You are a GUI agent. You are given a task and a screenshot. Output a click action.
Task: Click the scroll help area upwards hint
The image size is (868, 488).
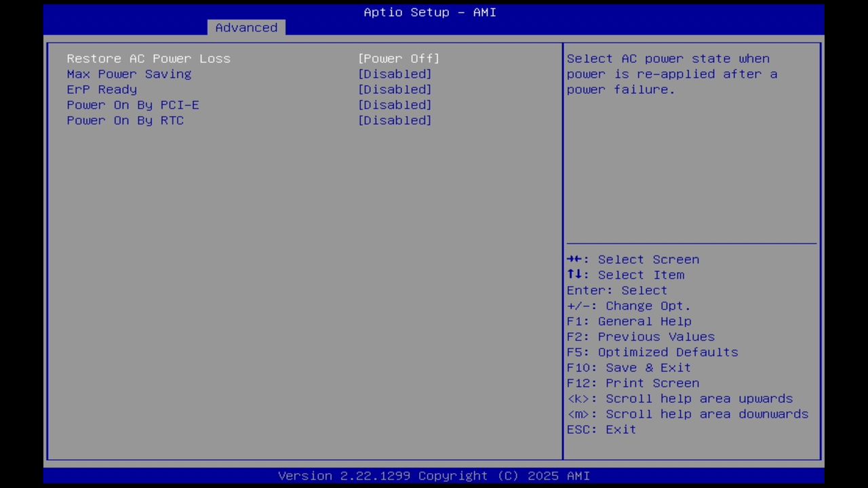[679, 399]
